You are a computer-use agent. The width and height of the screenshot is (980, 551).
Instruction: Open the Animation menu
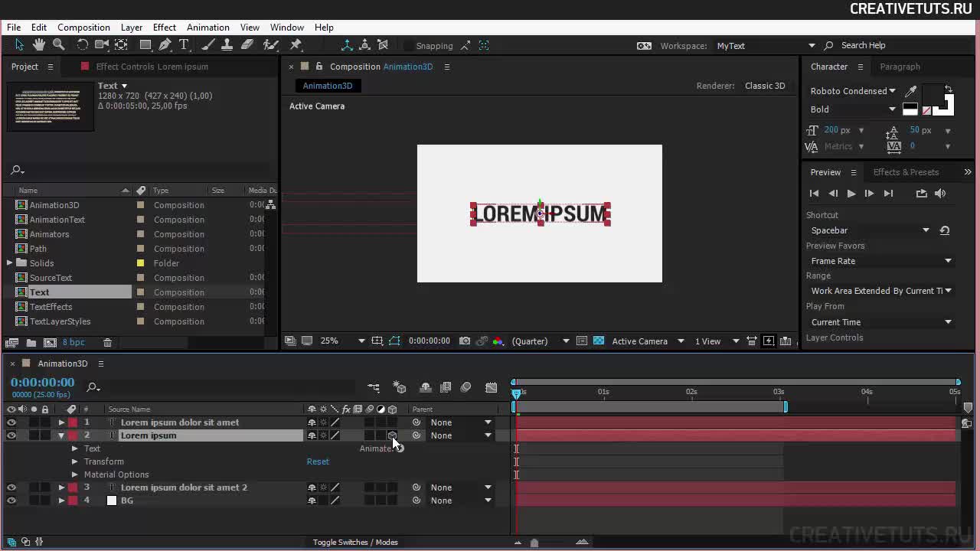pos(208,28)
